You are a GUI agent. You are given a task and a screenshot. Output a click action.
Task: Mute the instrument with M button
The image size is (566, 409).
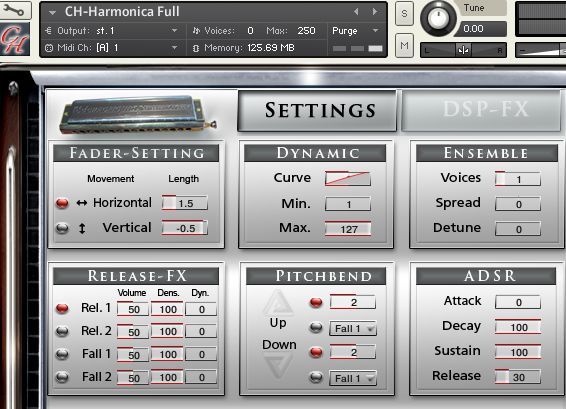[404, 45]
